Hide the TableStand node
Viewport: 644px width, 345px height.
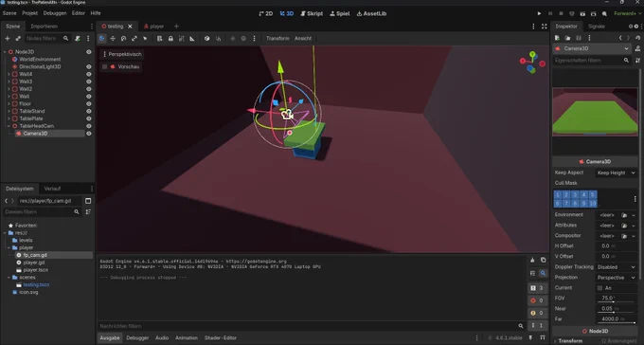88,111
